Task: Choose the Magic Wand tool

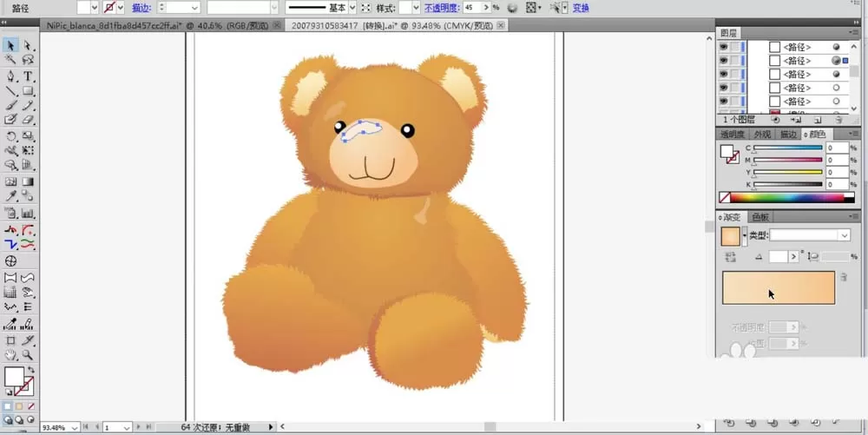Action: (x=10, y=60)
